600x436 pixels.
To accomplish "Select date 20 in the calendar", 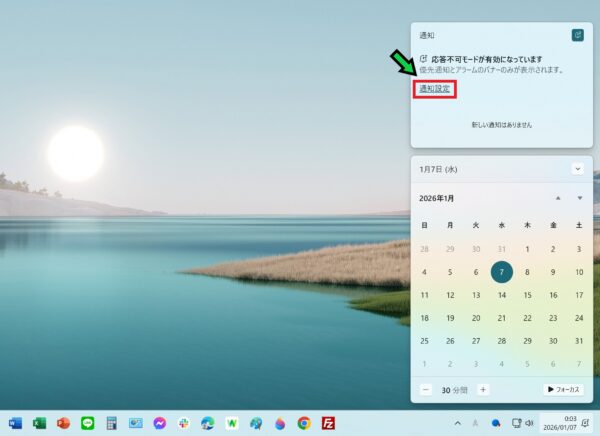I will (x=476, y=318).
